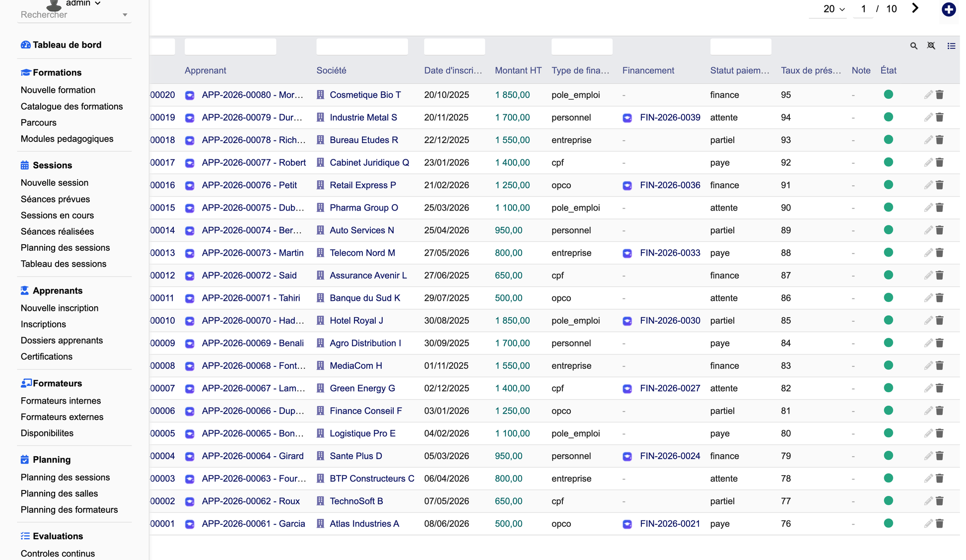Image resolution: width=966 pixels, height=560 pixels.
Task: Click the 1 850,00 amount for Hotel Royal J
Action: pyautogui.click(x=512, y=321)
